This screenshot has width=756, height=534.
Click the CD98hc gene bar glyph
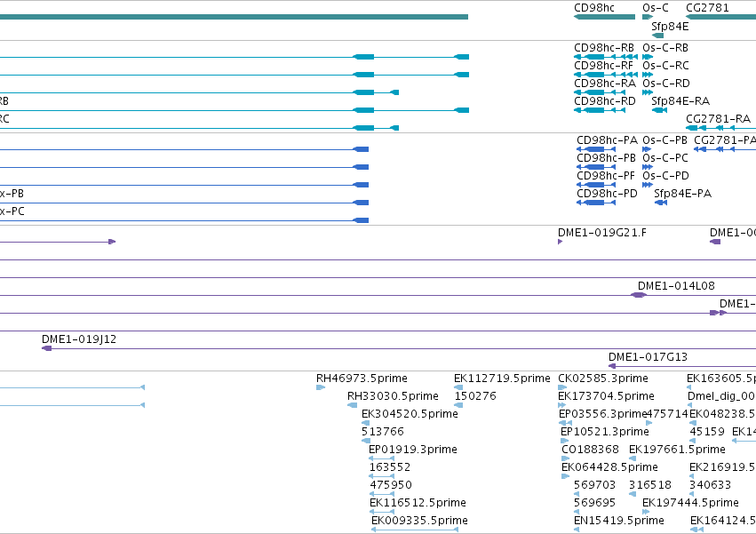pos(605,17)
